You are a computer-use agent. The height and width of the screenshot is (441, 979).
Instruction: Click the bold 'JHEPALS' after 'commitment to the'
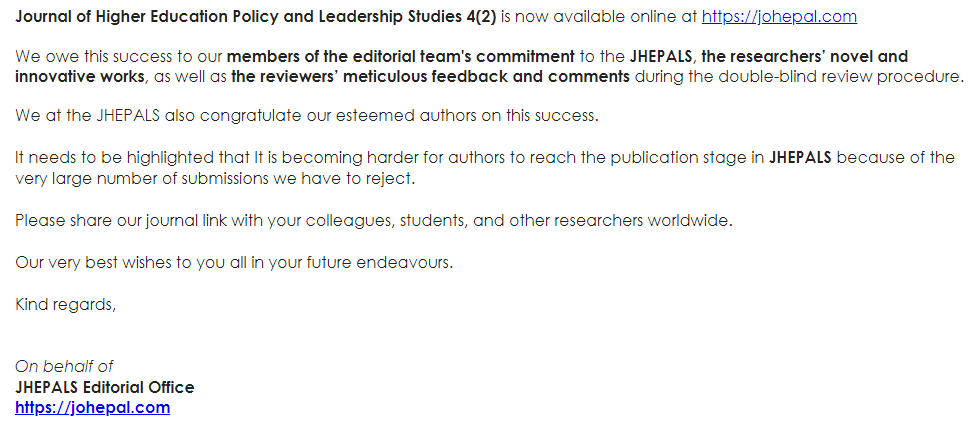(x=661, y=57)
